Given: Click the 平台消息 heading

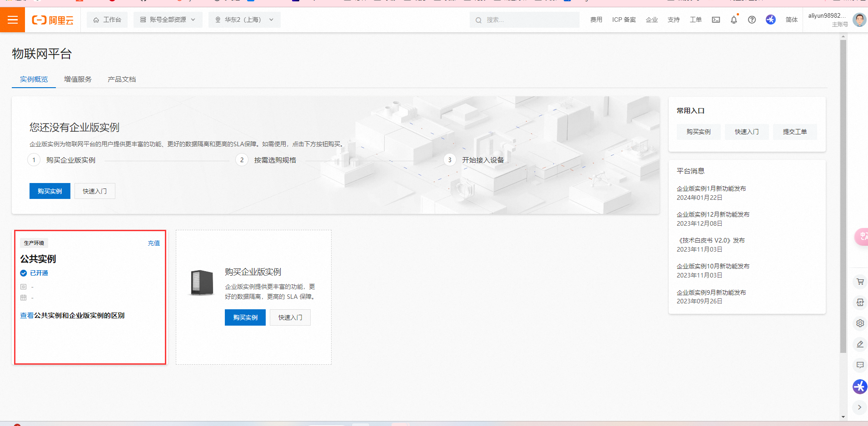Looking at the screenshot, I should pos(690,171).
